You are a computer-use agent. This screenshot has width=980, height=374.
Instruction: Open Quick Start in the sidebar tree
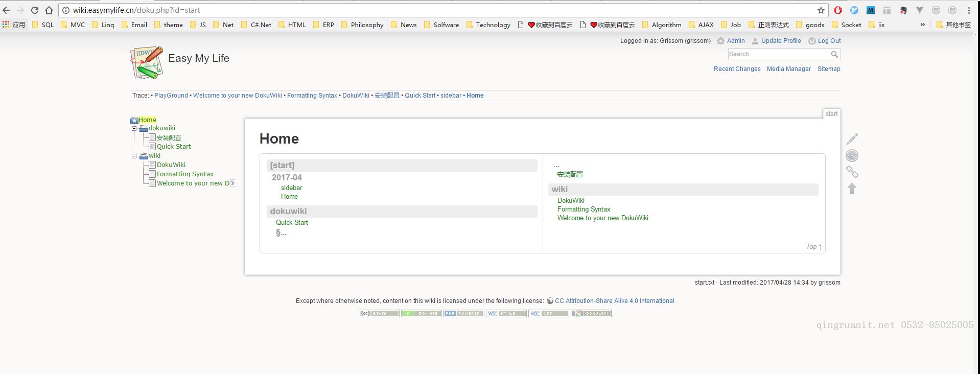point(174,147)
